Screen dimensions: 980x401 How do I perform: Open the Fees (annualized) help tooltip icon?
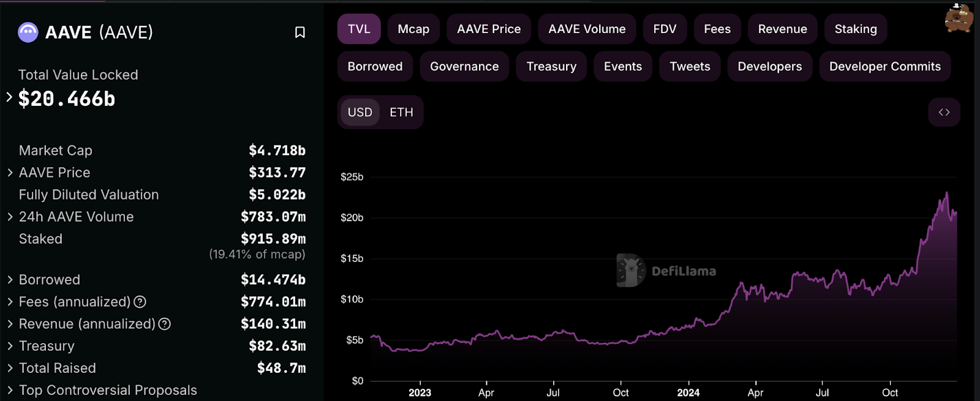(x=140, y=302)
